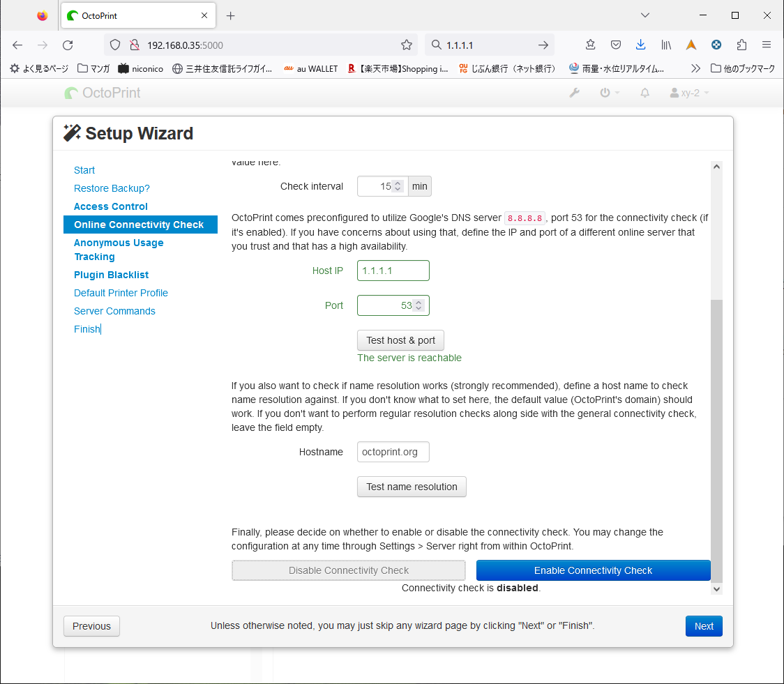Go to the Finish wizard page
This screenshot has width=784, height=684.
87,329
